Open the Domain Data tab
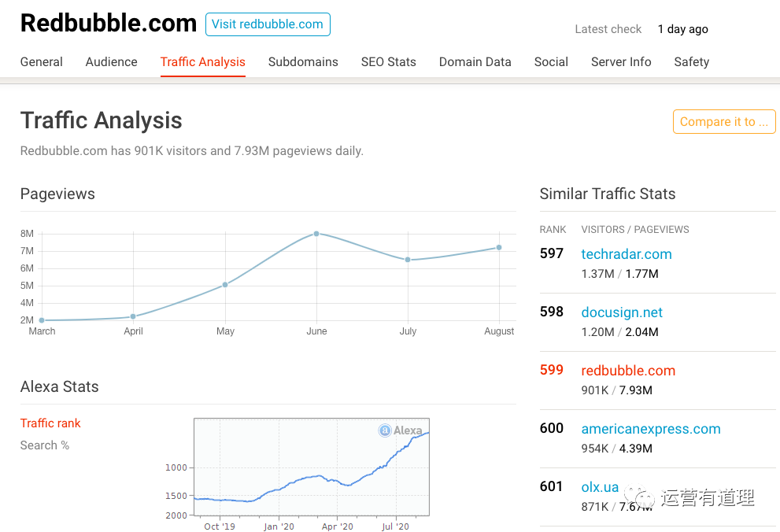Screen dimensions: 780x532 click(475, 62)
